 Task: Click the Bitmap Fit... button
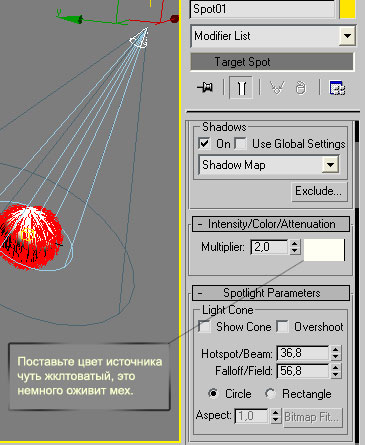313,417
